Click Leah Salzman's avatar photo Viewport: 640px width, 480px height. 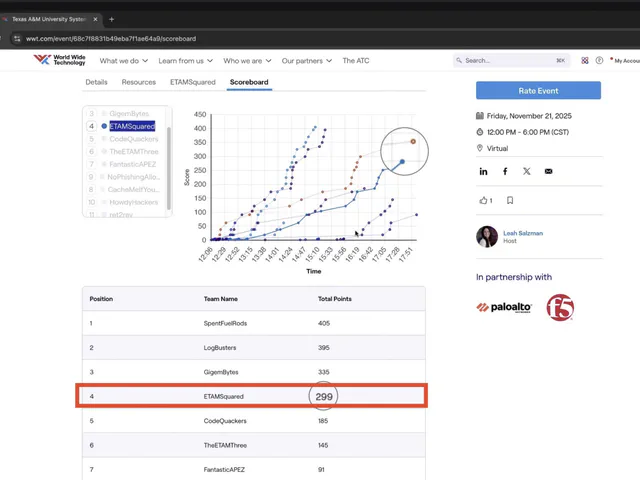tap(487, 237)
